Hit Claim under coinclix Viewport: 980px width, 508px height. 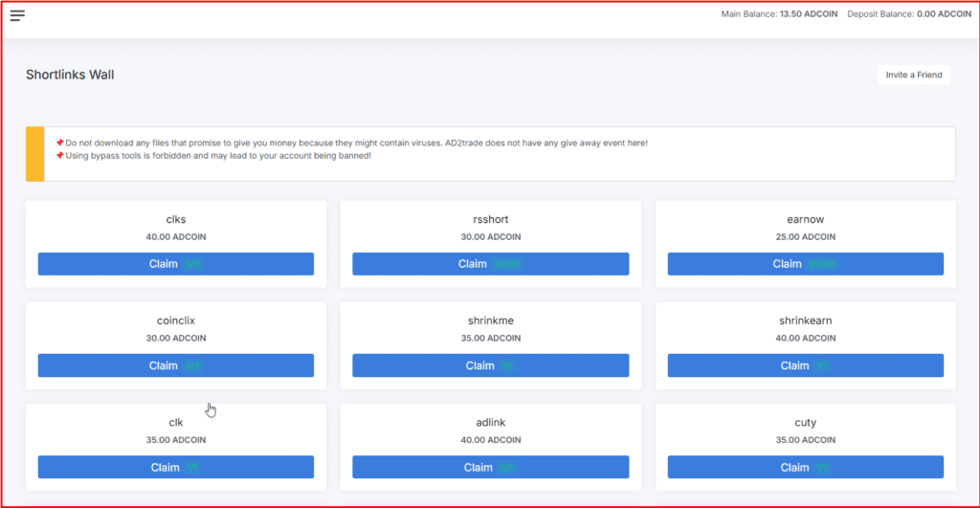click(175, 365)
